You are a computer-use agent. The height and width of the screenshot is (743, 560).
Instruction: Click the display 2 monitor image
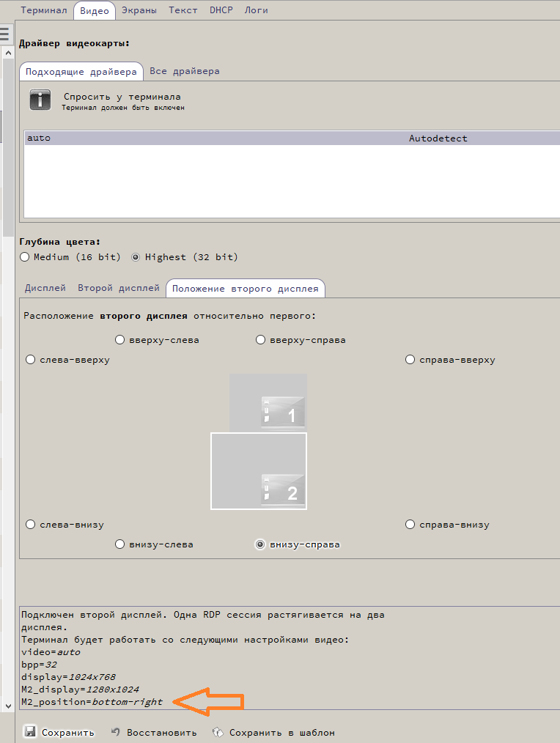[x=259, y=471]
